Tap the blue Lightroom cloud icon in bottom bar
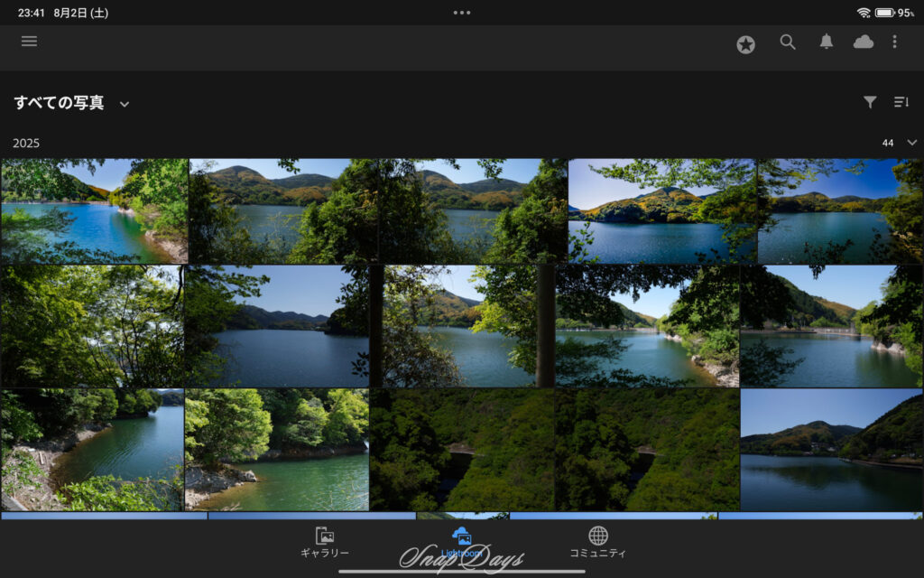The height and width of the screenshot is (578, 924). coord(463,536)
